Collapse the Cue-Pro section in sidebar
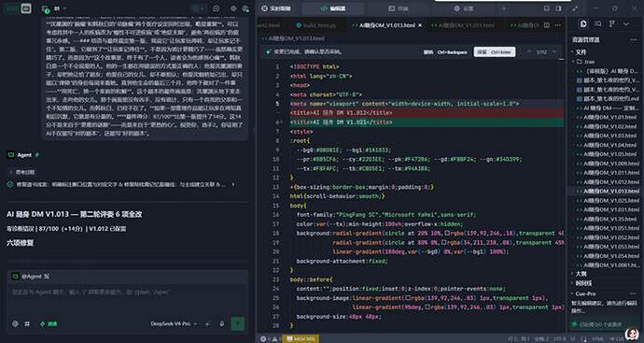Viewport: 644px width, 343px height. coord(572,293)
